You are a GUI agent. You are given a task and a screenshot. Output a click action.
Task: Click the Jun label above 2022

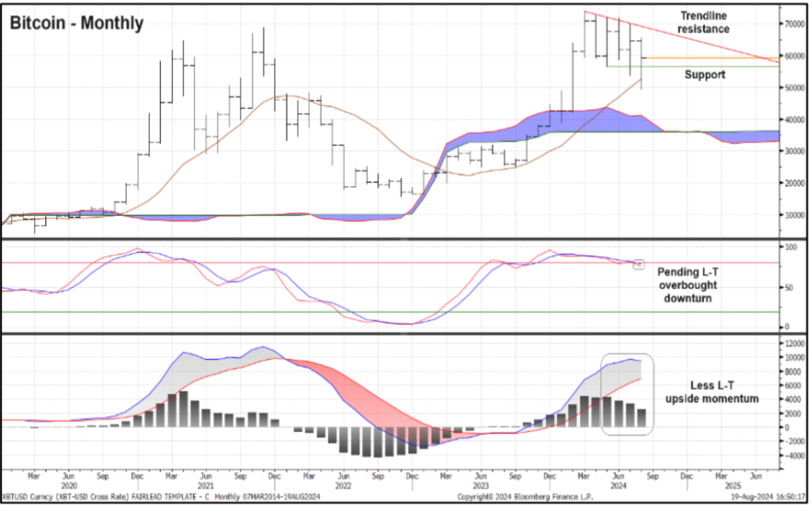(x=344, y=476)
